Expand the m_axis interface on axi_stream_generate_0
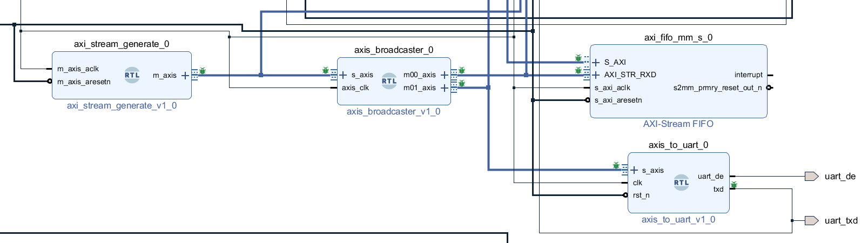The width and height of the screenshot is (868, 243). point(185,75)
